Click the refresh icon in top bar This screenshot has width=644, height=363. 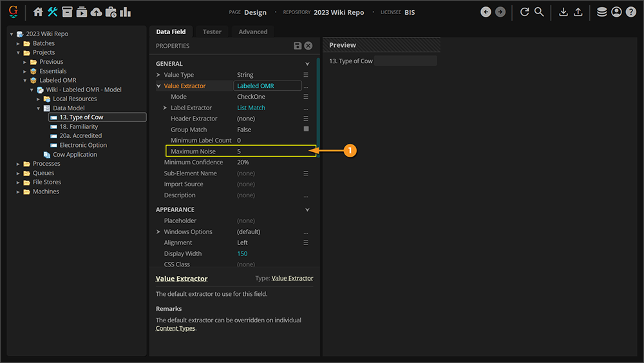click(x=524, y=12)
